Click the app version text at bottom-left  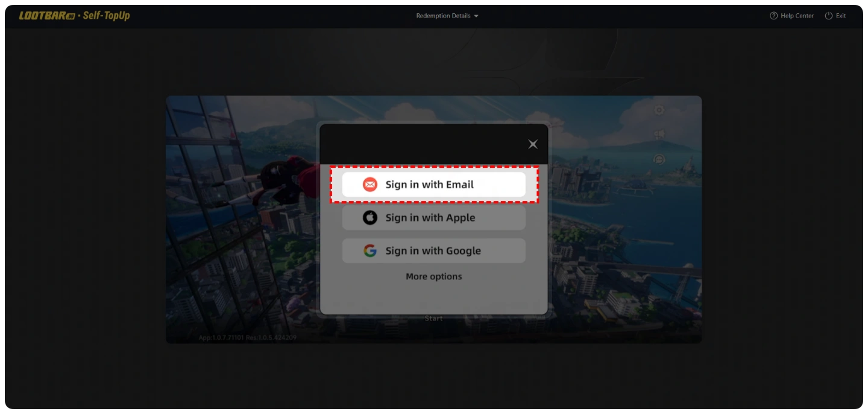click(247, 337)
